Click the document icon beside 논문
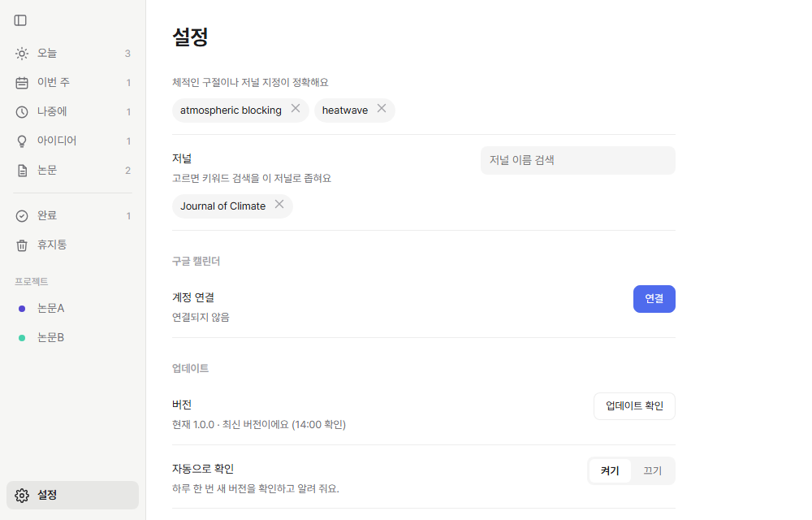 (22, 171)
